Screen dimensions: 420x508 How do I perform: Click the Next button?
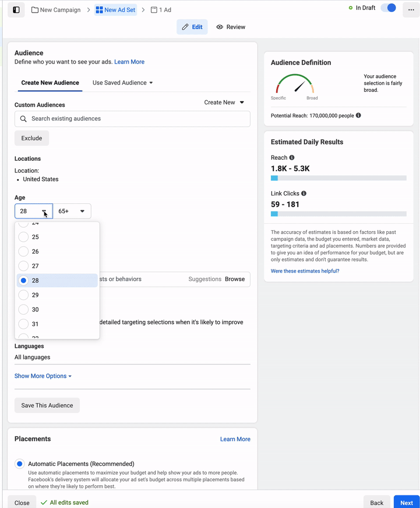click(407, 503)
